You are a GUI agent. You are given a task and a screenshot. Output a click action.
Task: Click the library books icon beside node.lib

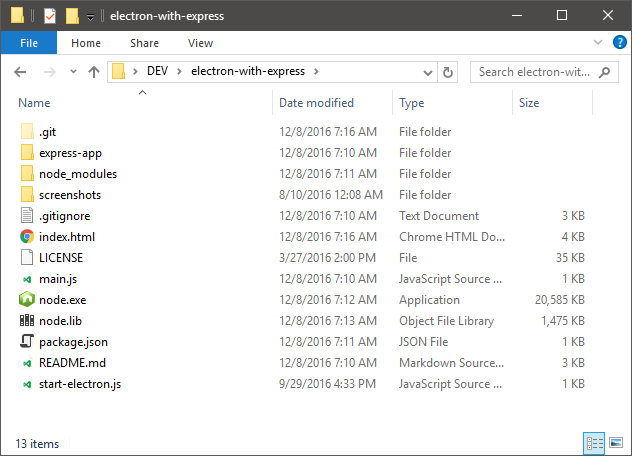click(x=27, y=321)
